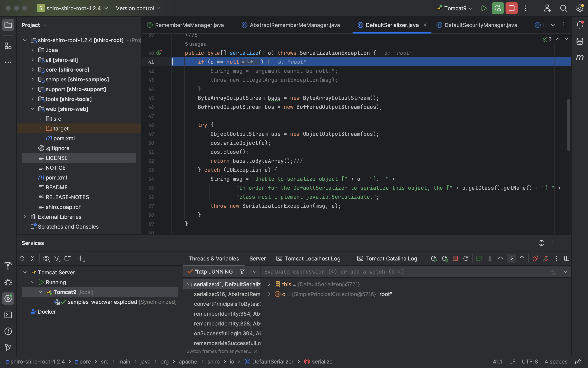Stop the running Tomcat9 process

[x=511, y=8]
